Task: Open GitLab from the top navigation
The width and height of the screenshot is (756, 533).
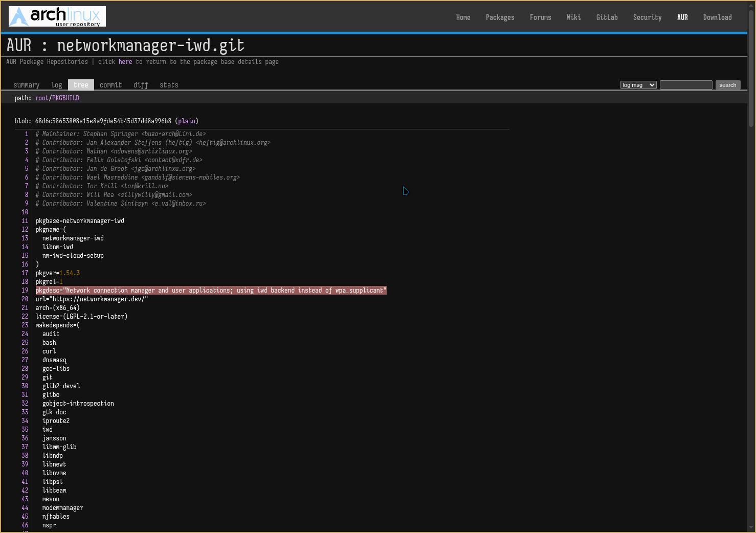Action: (607, 17)
